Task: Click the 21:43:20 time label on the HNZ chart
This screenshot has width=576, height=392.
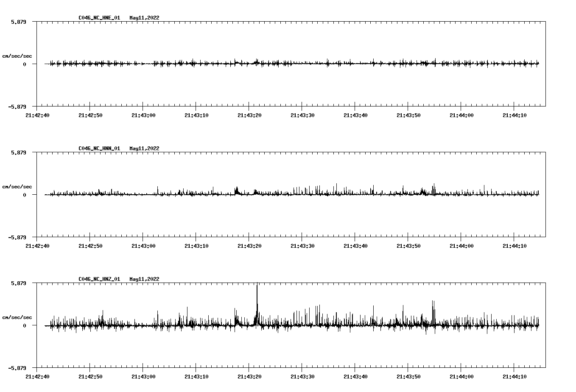Action: [x=249, y=376]
